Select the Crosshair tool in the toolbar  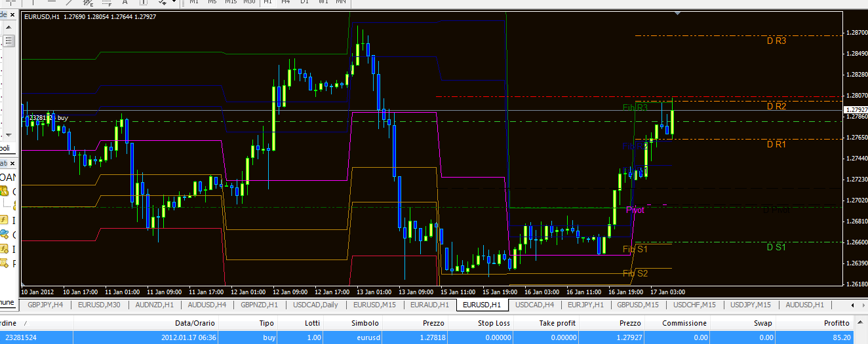coord(11,2)
